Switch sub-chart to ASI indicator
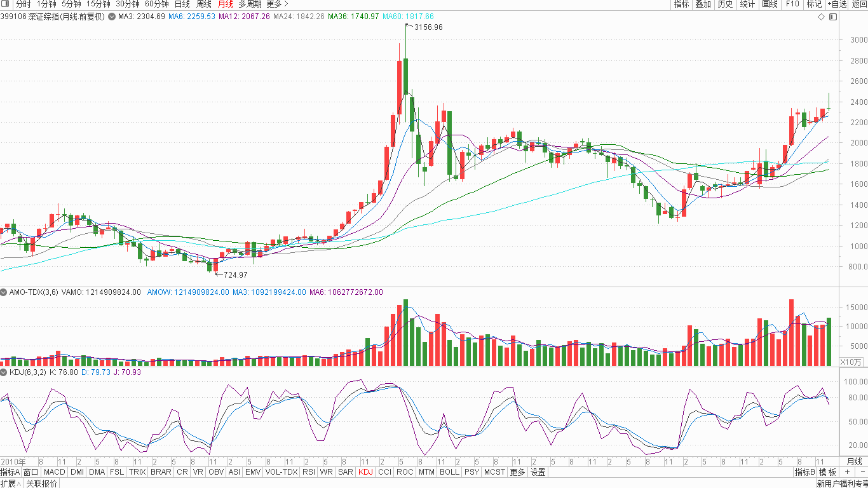The width and height of the screenshot is (868, 488). (x=234, y=472)
